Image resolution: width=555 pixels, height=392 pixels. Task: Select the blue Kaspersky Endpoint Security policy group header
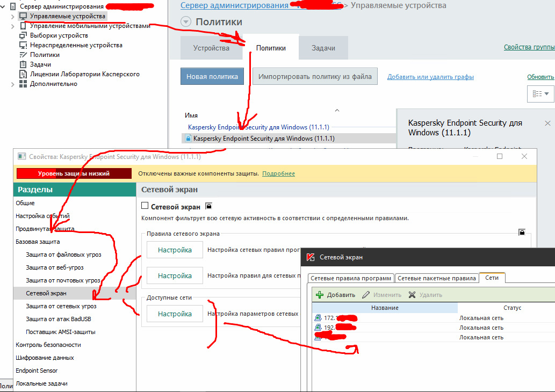tap(258, 127)
